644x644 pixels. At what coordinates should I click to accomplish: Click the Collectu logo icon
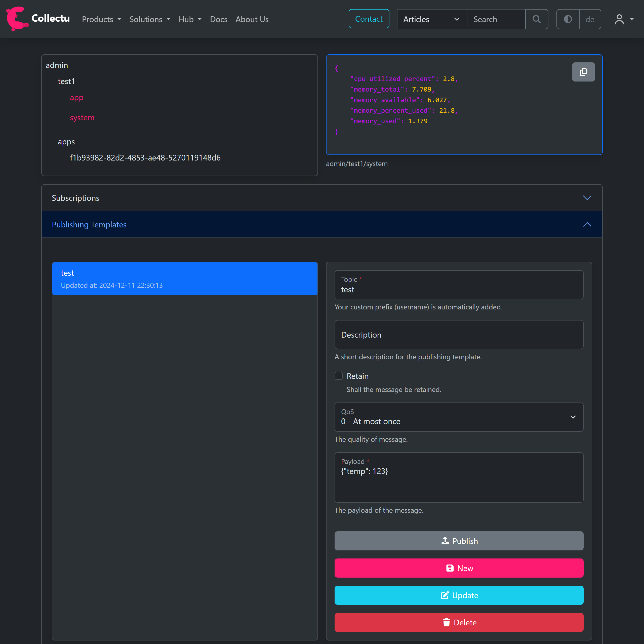17,19
